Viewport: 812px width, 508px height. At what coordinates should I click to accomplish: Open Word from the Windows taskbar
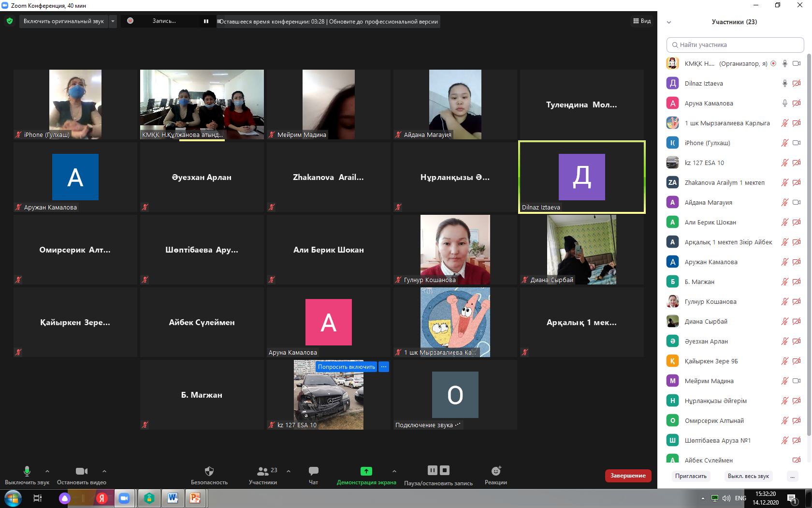tap(173, 498)
